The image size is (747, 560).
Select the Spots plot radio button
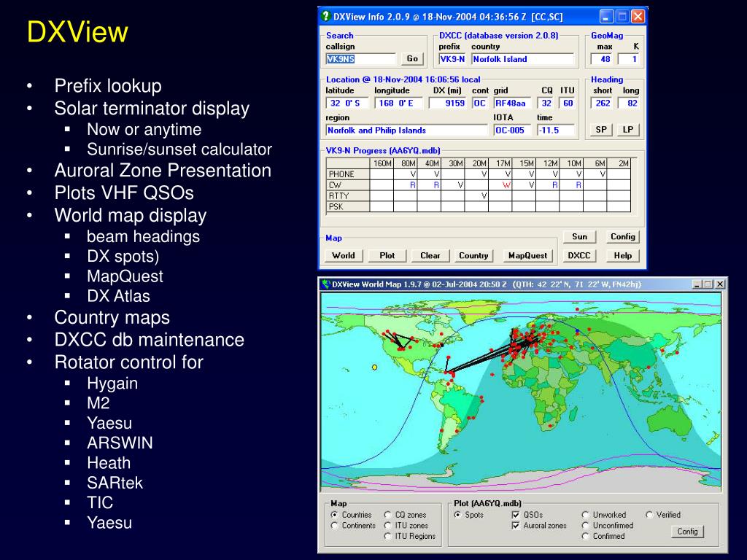tap(458, 515)
